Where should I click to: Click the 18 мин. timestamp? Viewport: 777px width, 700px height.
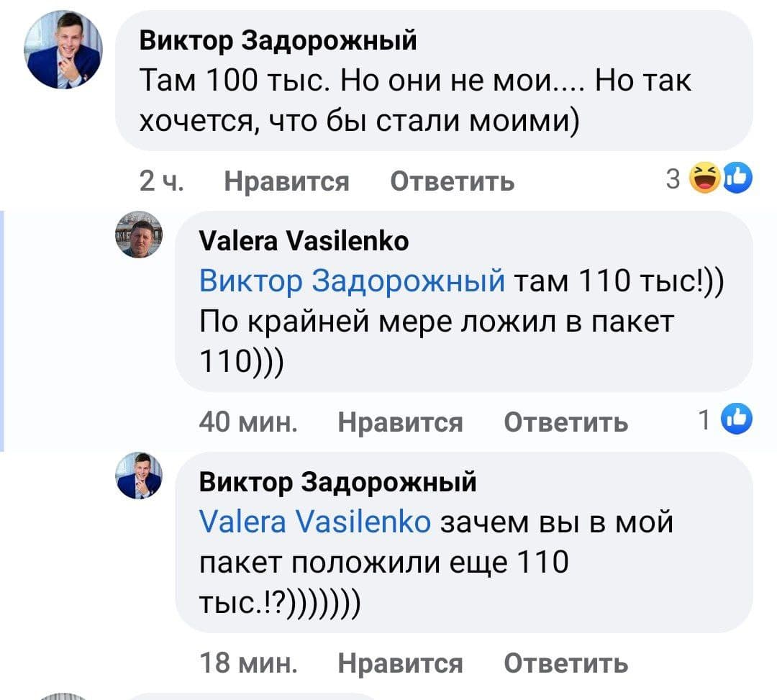tap(248, 663)
